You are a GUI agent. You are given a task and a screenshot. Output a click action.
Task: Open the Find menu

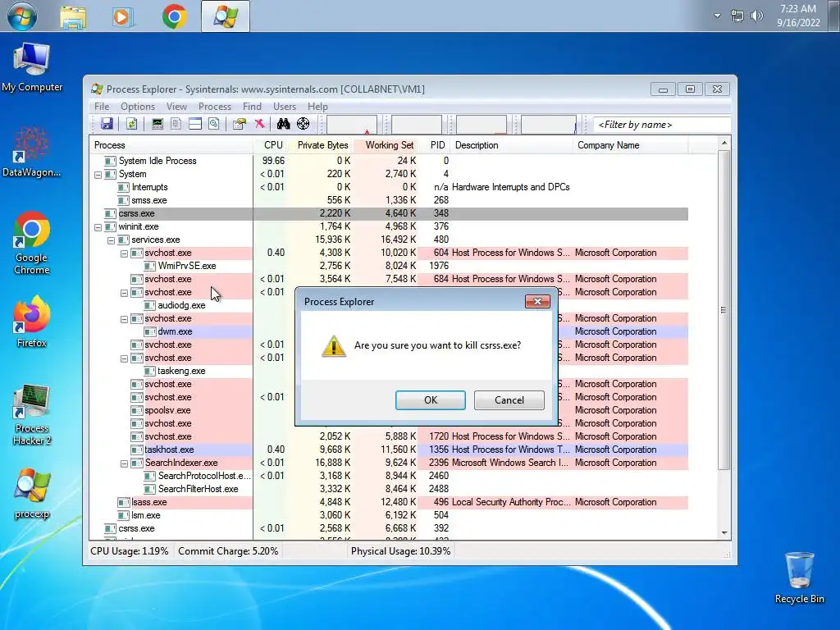point(252,107)
